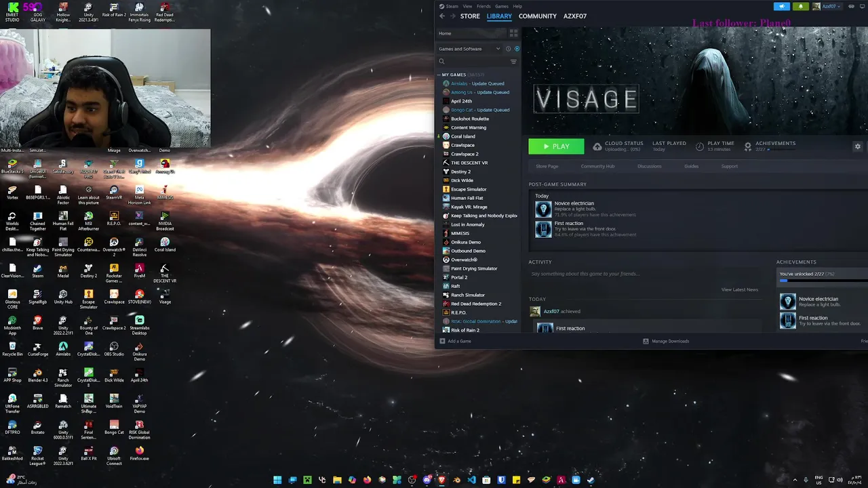Image resolution: width=868 pixels, height=488 pixels.
Task: Open Blender 4.3 desktop shortcut
Action: tap(38, 375)
